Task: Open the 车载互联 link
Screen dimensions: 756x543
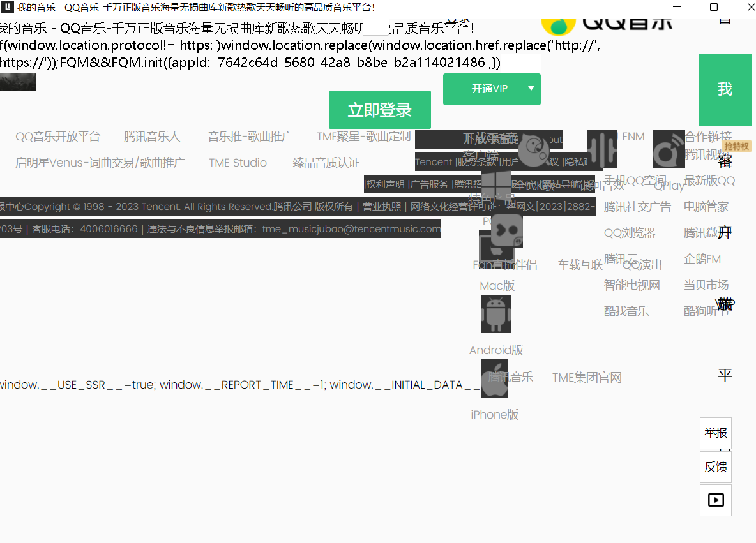Action: point(580,265)
